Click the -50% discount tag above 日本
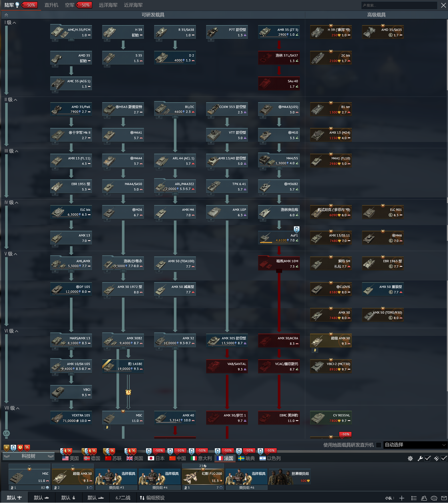 click(x=158, y=451)
